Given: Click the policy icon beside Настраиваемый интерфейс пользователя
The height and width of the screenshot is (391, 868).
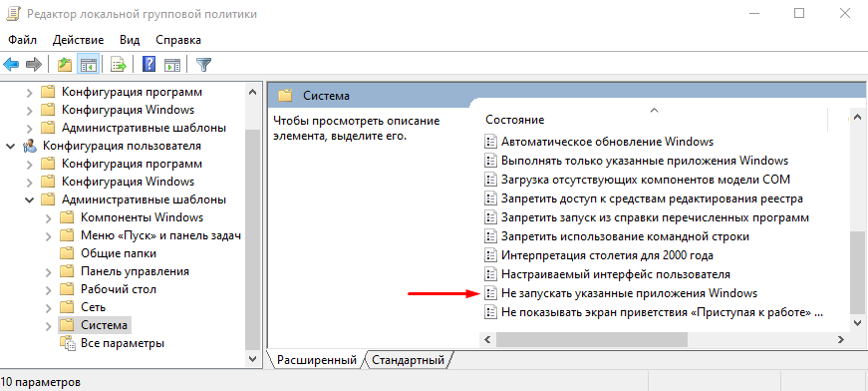Looking at the screenshot, I should [x=490, y=274].
